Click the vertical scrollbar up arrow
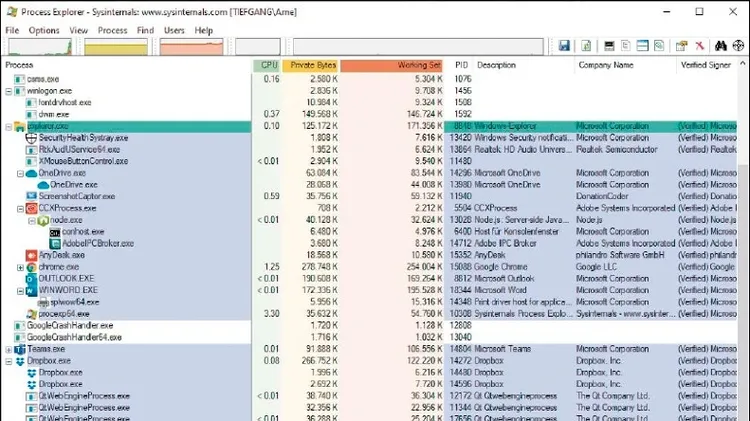Viewport: 750px width, 421px height. (x=743, y=64)
